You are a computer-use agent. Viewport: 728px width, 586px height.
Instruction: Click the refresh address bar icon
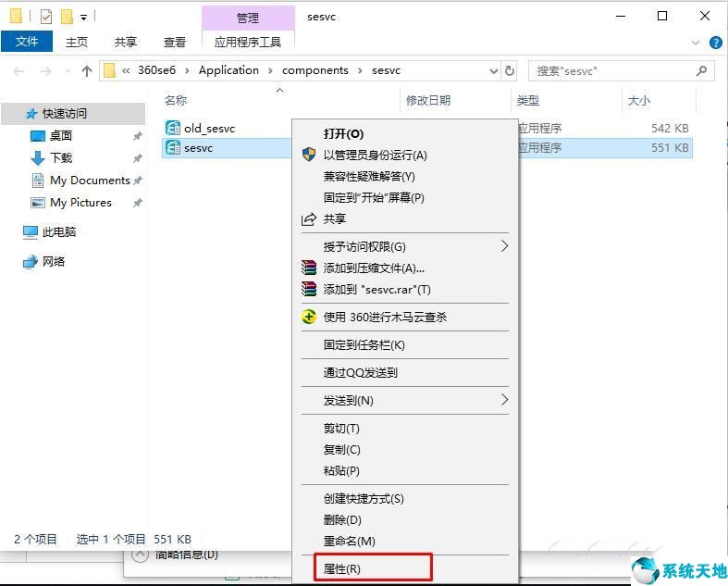click(x=510, y=70)
